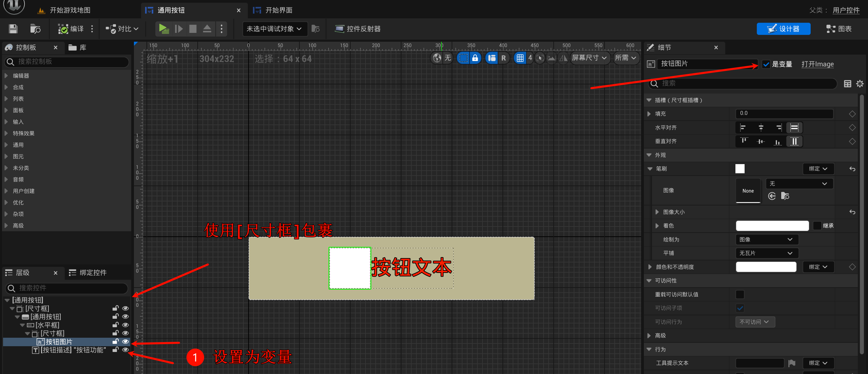Uncheck the 是变量 checkbox

[x=766, y=64]
